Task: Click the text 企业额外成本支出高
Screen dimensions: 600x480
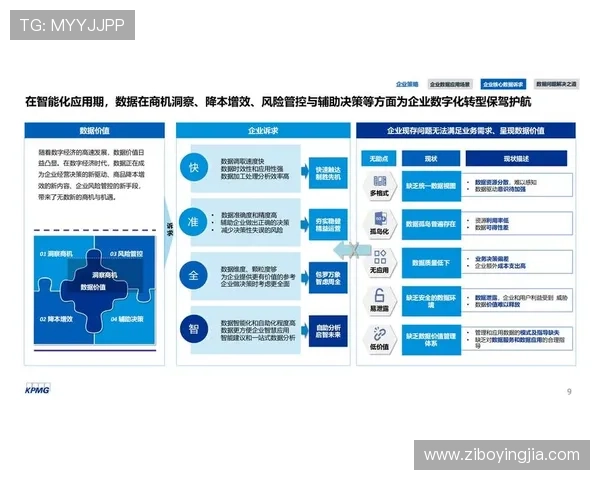Action: coord(500,266)
